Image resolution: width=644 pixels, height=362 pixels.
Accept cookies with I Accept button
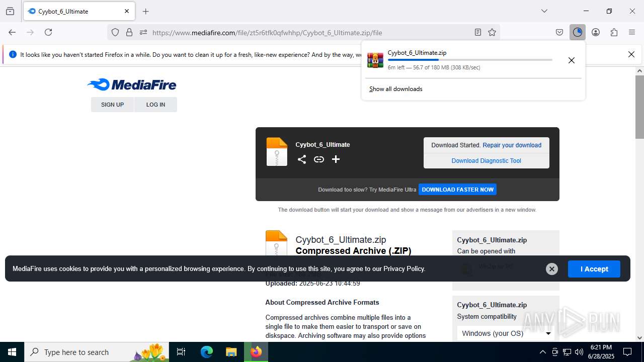coord(594,269)
